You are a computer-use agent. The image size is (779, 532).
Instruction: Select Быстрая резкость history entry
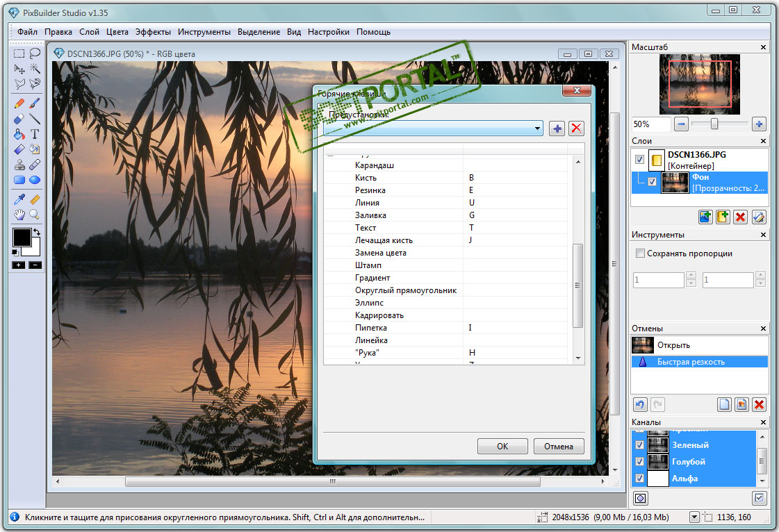tap(700, 362)
